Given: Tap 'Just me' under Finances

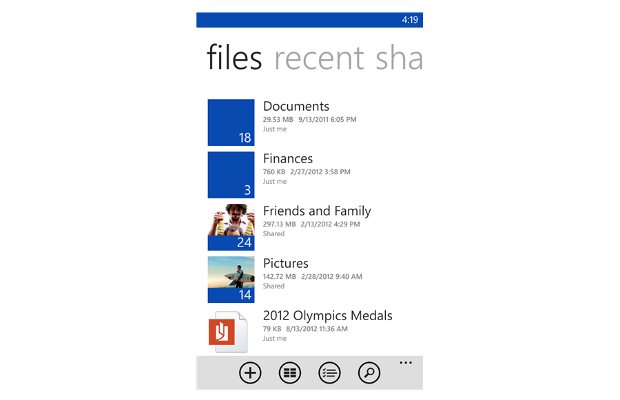Looking at the screenshot, I should 275,181.
